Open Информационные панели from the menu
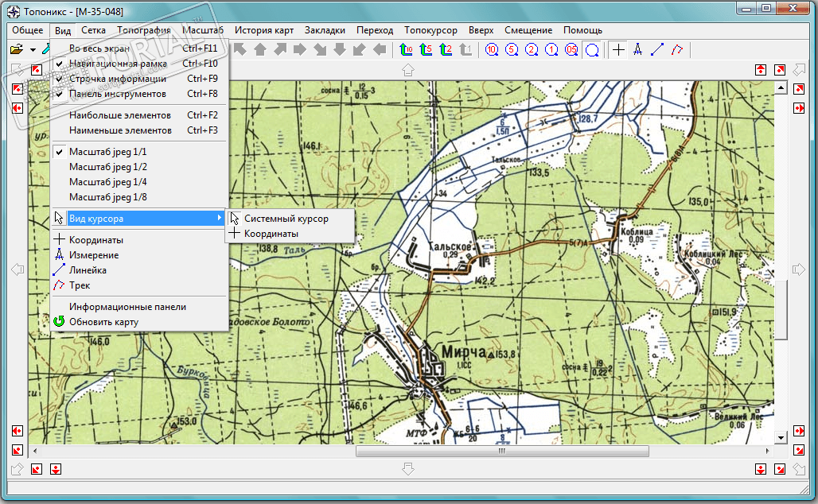Viewport: 818px width, 504px height. tap(127, 307)
